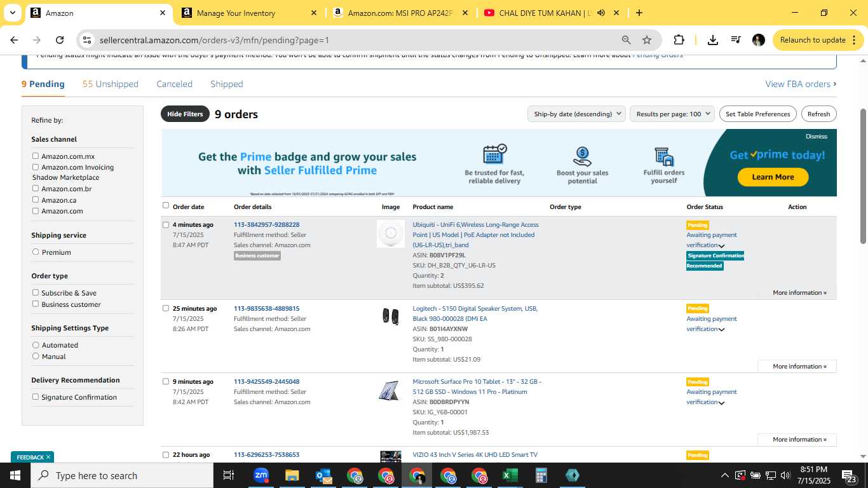
Task: Toggle the Amazon.ca checkbox
Action: coord(36,200)
